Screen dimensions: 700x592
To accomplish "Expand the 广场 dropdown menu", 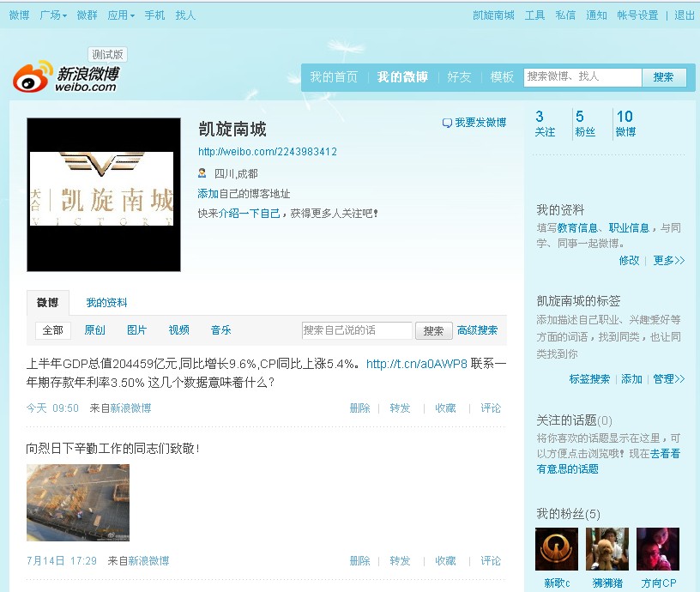I will [52, 15].
